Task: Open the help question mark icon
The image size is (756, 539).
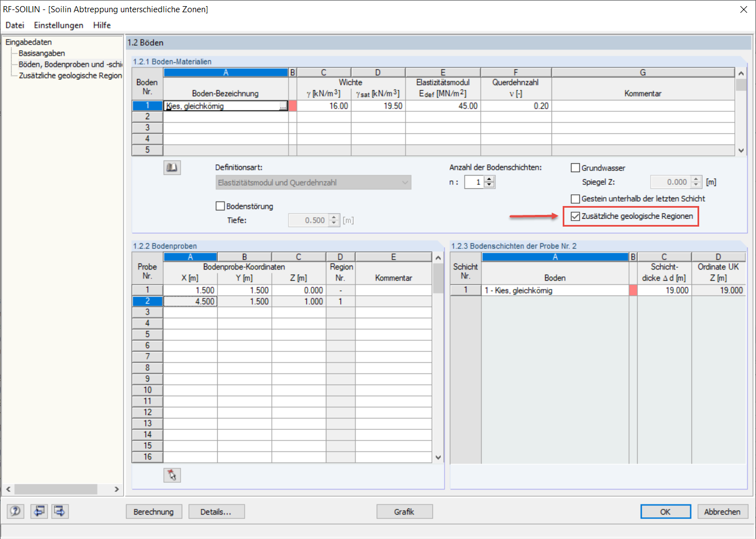Action: [x=16, y=511]
